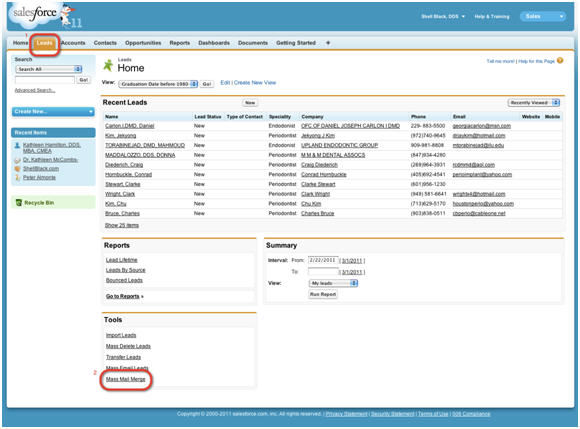Viewport: 580px width, 429px height.
Task: Open lead Stewart, Clarke
Action: 122,184
